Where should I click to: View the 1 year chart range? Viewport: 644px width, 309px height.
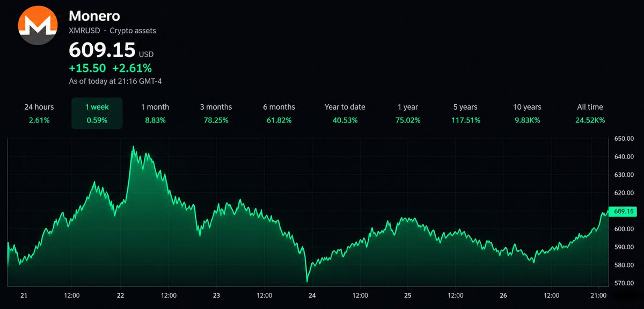(407, 113)
